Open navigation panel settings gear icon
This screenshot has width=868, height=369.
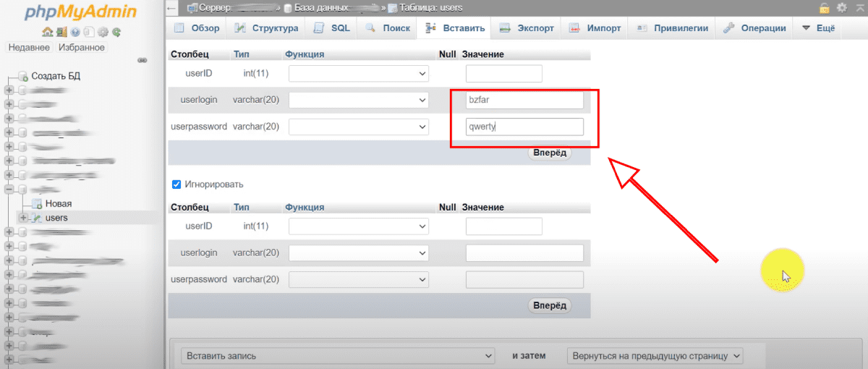[x=102, y=32]
